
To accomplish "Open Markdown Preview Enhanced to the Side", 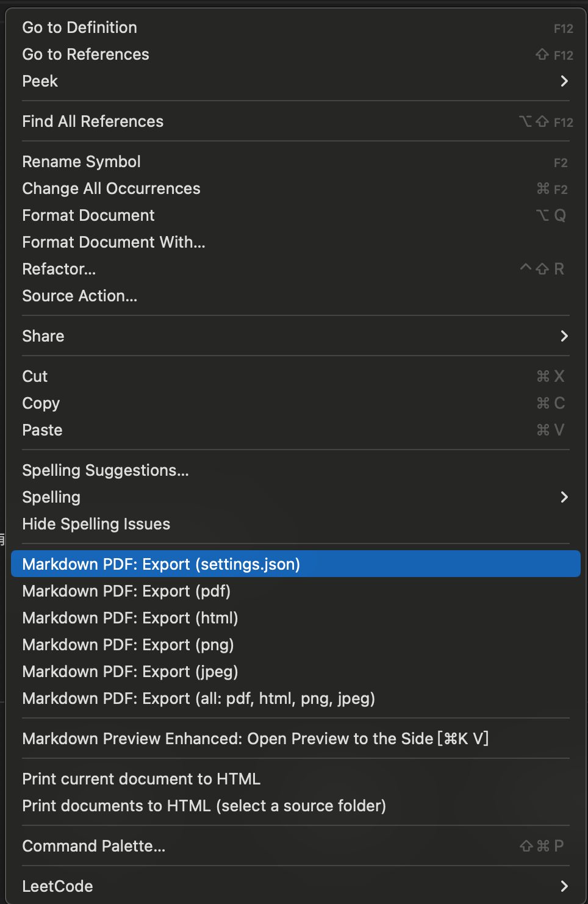I will 255,739.
